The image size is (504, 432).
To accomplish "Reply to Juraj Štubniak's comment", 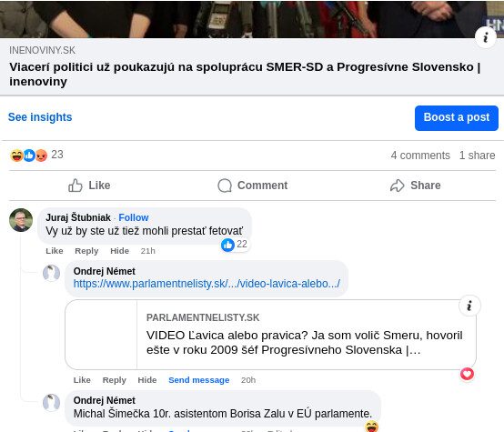I will pyautogui.click(x=86, y=251).
